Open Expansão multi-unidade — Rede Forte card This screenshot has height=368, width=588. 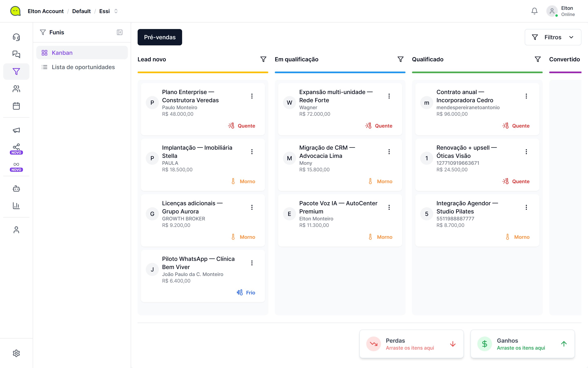coord(340,109)
